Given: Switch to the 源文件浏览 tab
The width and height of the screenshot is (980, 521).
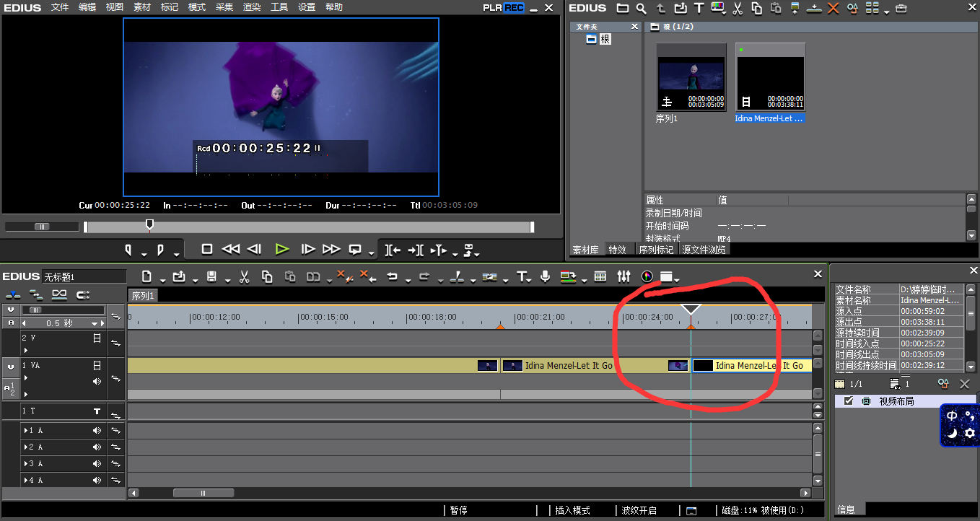Looking at the screenshot, I should (704, 250).
